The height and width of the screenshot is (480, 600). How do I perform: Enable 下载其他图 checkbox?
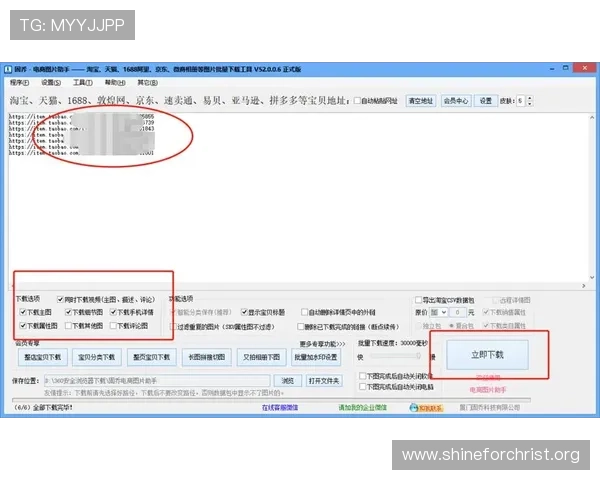tap(68, 326)
